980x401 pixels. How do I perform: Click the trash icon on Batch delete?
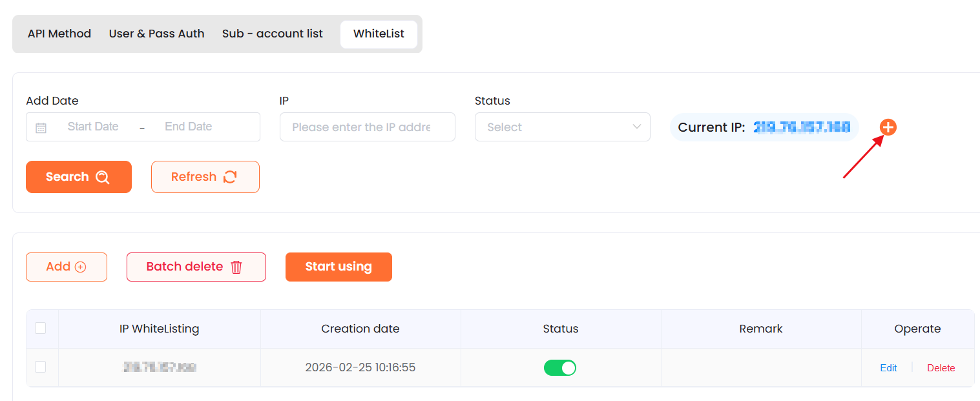pyautogui.click(x=236, y=267)
